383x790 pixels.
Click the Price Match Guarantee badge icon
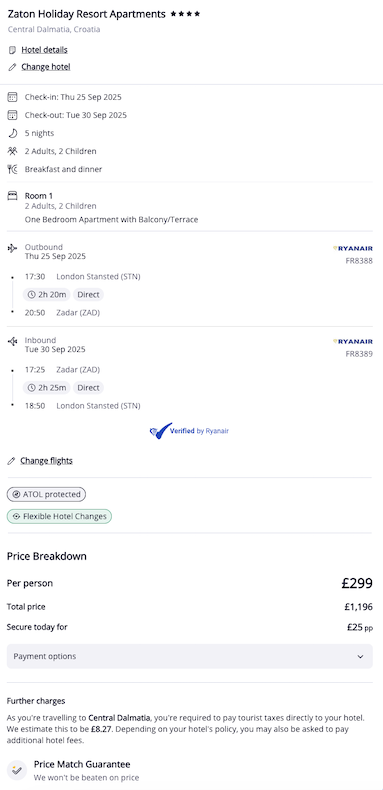click(x=17, y=769)
